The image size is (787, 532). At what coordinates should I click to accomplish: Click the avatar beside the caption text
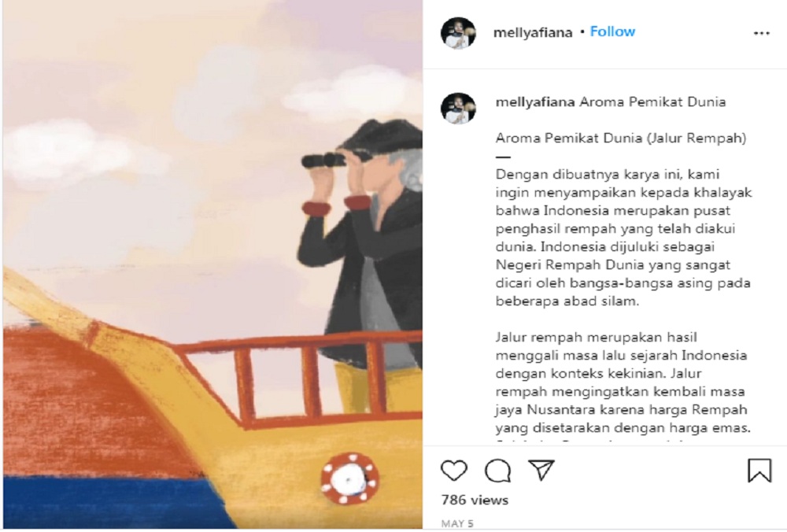click(458, 108)
